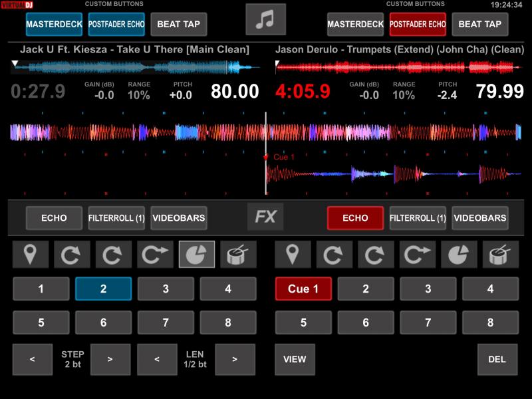The width and height of the screenshot is (532, 399).
Task: Select the location pin icon on right deck
Action: click(293, 254)
